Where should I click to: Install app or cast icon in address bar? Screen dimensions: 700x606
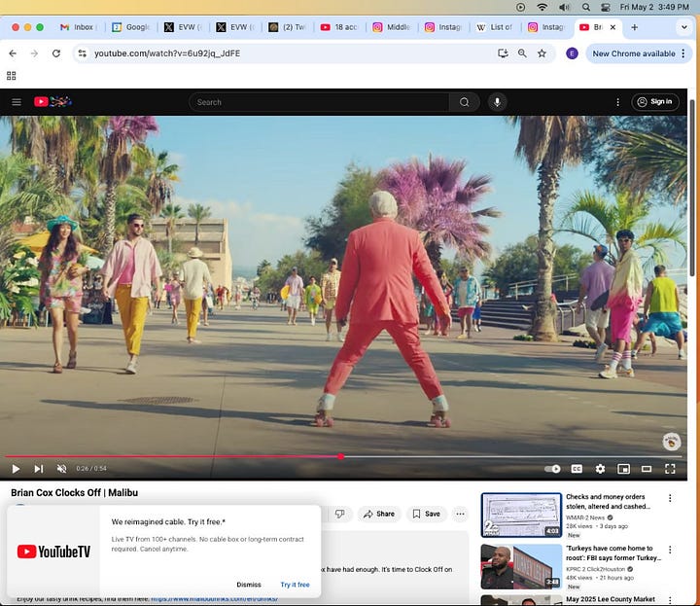click(x=503, y=53)
